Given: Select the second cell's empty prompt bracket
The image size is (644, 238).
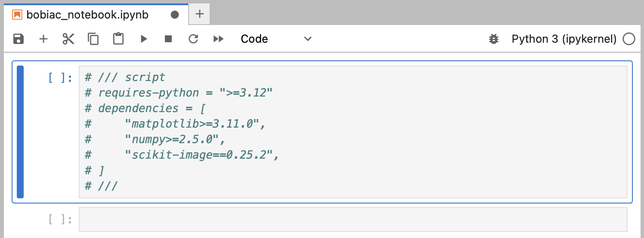Looking at the screenshot, I should pyautogui.click(x=60, y=219).
